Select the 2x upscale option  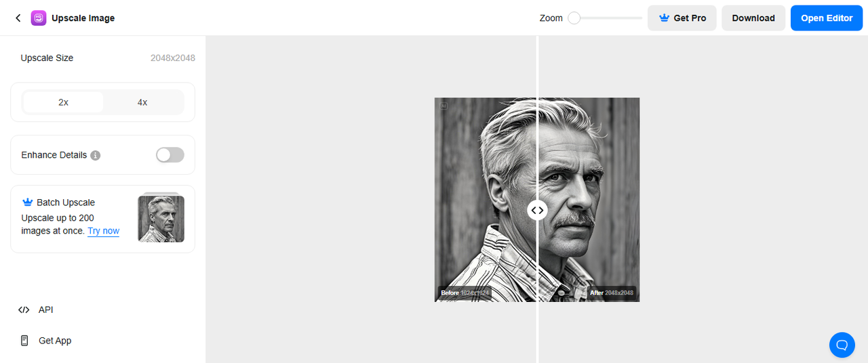pyautogui.click(x=63, y=102)
